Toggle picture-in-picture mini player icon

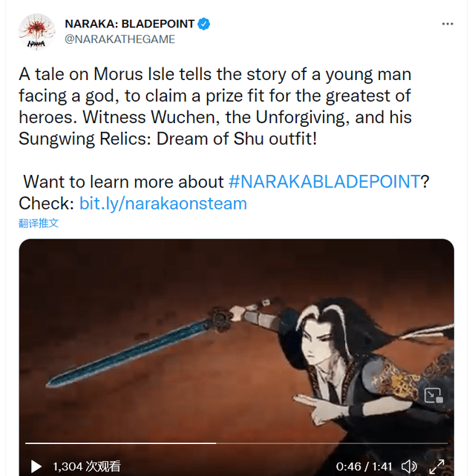(x=433, y=395)
